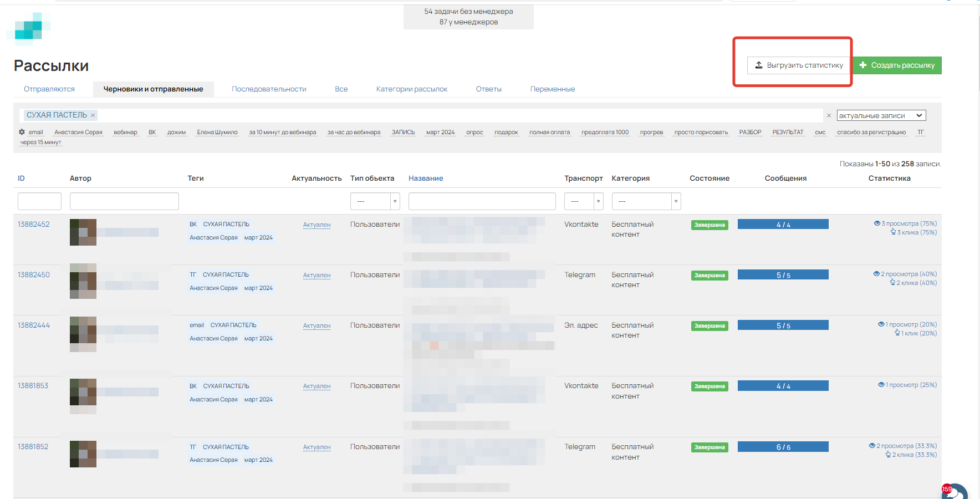Open tag settings gear icon
The height and width of the screenshot is (499, 980).
[22, 132]
